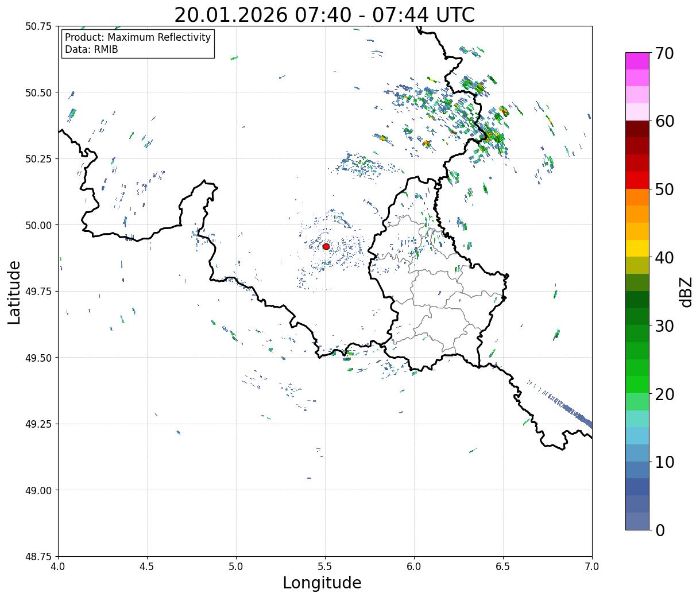The height and width of the screenshot is (597, 700).
Task: Click longitude tick label 5.0
Action: pyautogui.click(x=236, y=567)
